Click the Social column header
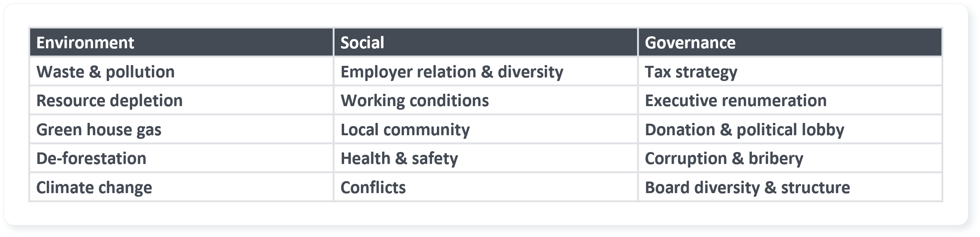The height and width of the screenshot is (237, 980). (x=486, y=42)
